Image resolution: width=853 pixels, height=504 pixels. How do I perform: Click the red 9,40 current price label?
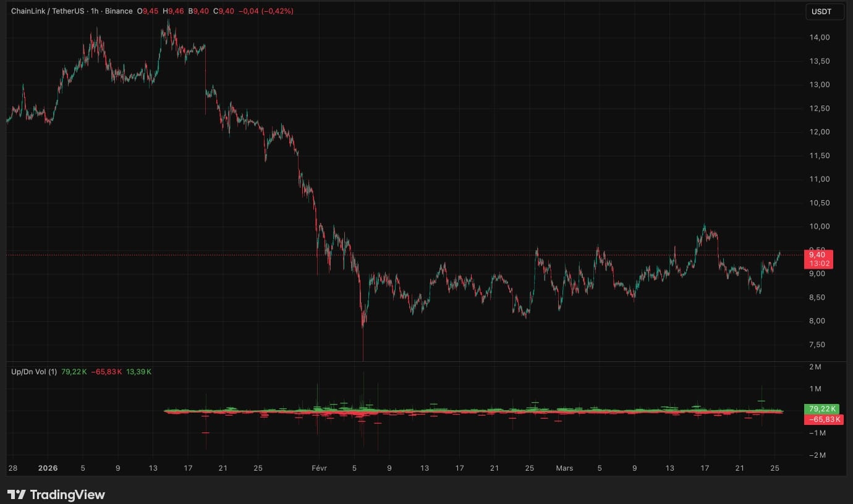[x=819, y=259]
